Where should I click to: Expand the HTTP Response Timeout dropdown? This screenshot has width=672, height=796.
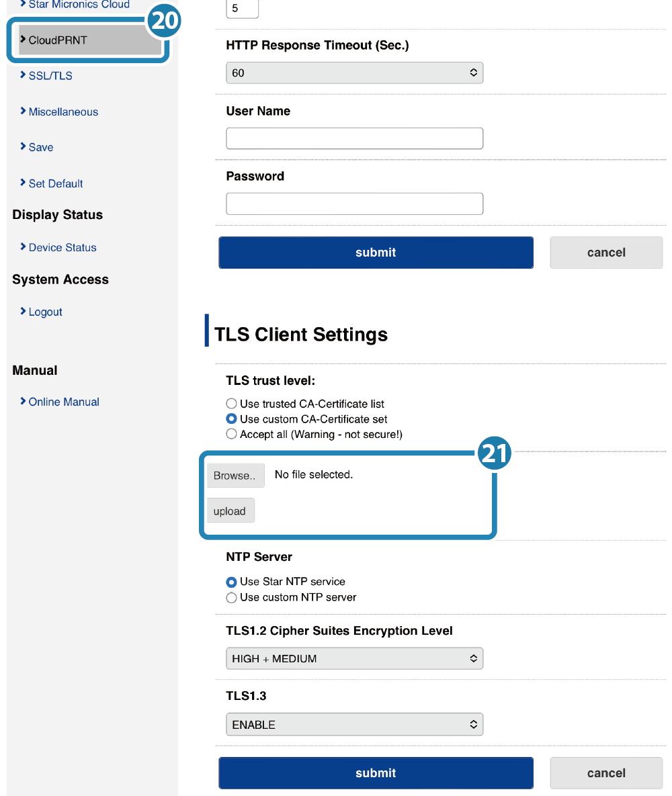click(x=354, y=73)
